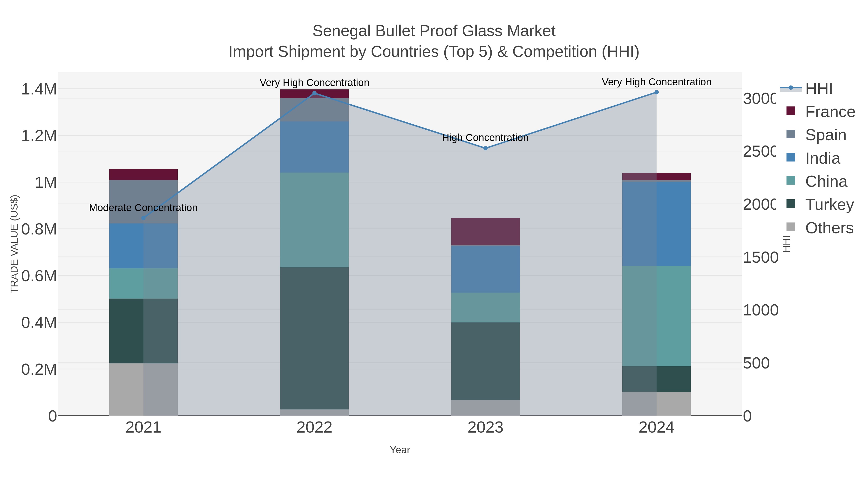This screenshot has height=488, width=868.
Task: Click the 2024 x-axis tick label
Action: (x=656, y=428)
